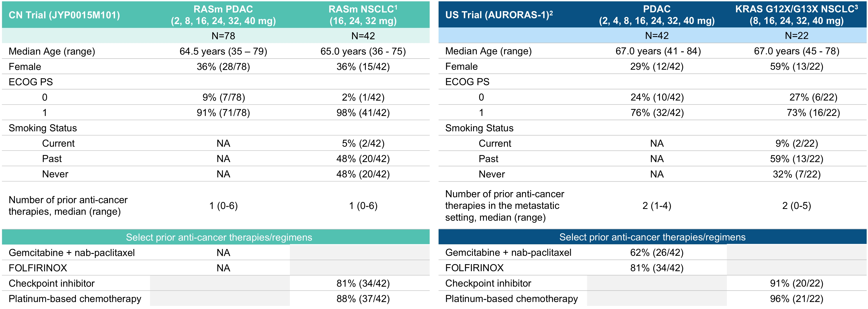
Task: Click the 24% (10/42) ECOG value
Action: 657,97
